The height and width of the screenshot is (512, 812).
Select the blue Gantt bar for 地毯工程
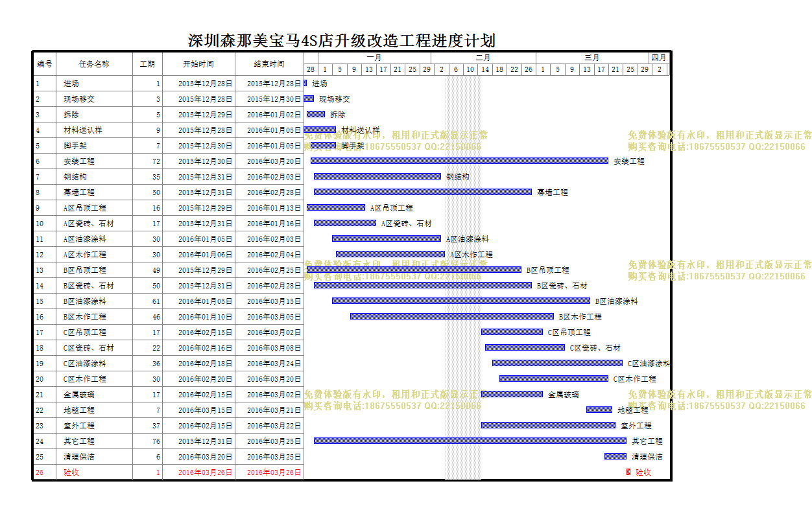(599, 410)
